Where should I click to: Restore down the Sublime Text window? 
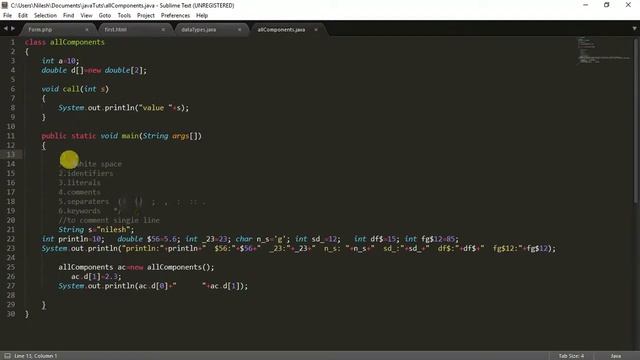click(x=607, y=5)
